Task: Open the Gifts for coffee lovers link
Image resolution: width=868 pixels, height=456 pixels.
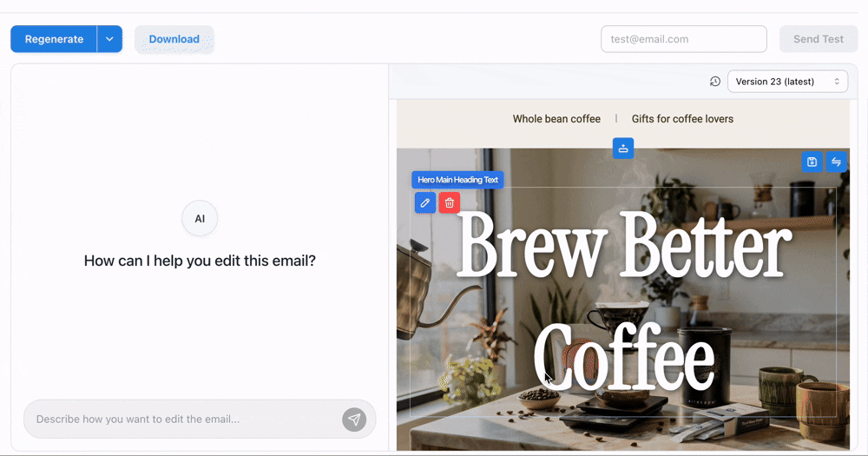Action: pyautogui.click(x=682, y=119)
